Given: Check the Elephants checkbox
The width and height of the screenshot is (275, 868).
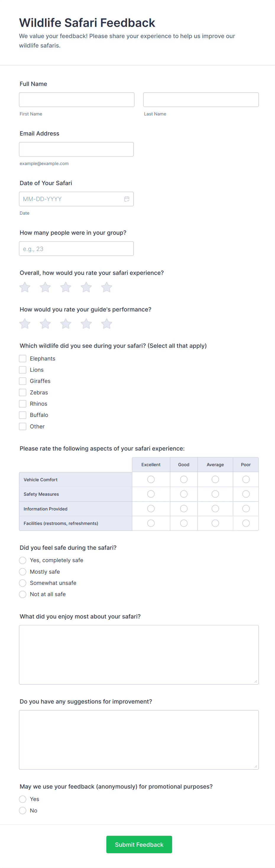Looking at the screenshot, I should pos(22,358).
